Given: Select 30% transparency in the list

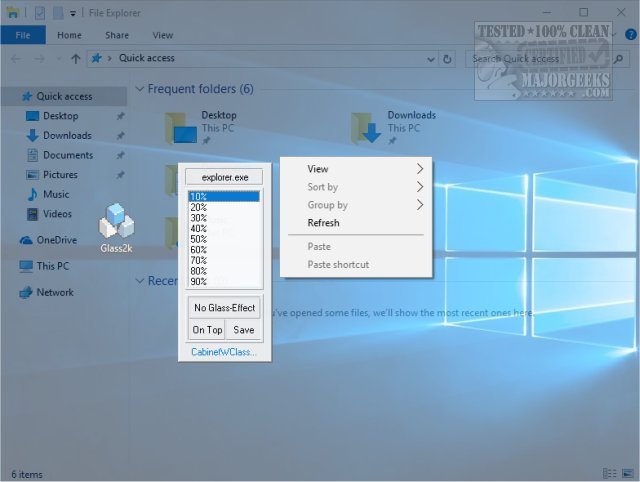Looking at the screenshot, I should [x=224, y=218].
